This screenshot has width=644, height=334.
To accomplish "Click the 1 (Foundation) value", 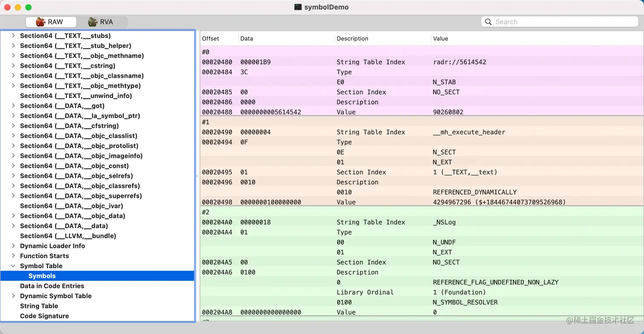I will point(459,292).
